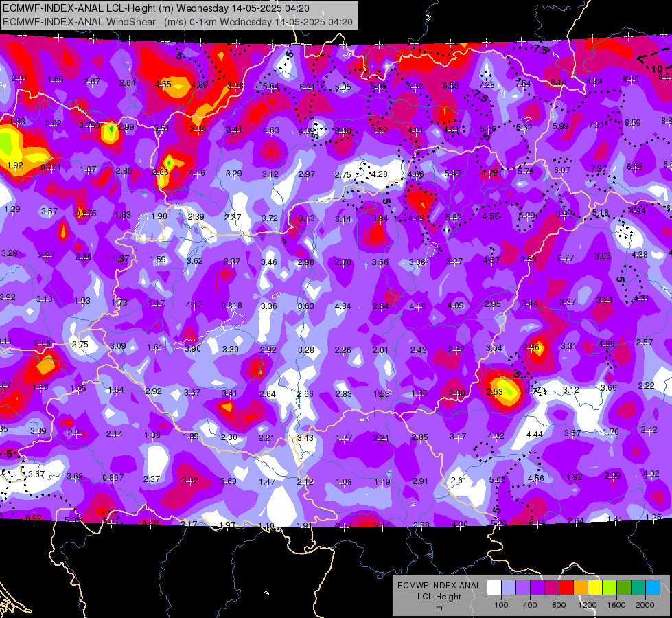This screenshot has height=618, width=672.
Task: Click the wind shear value 3.09
Action: pyautogui.click(x=118, y=345)
